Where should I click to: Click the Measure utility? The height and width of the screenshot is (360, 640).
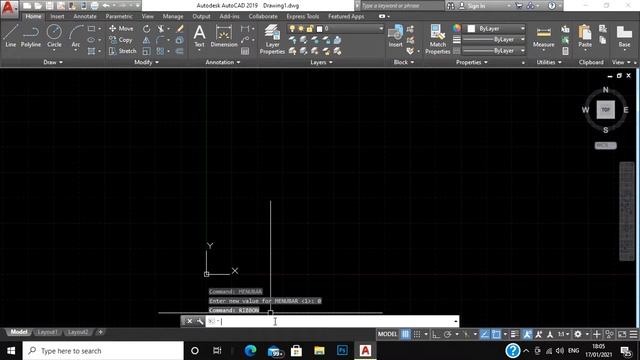click(x=544, y=37)
